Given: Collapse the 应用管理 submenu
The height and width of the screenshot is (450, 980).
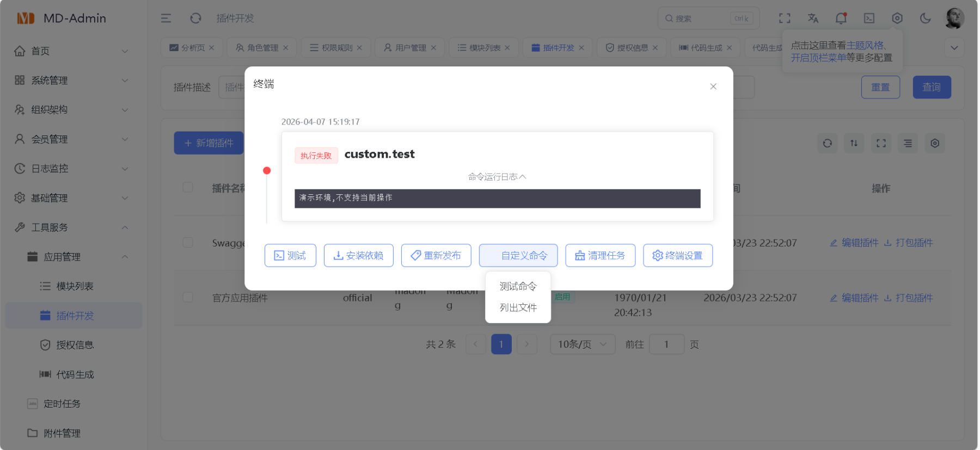Looking at the screenshot, I should 73,257.
